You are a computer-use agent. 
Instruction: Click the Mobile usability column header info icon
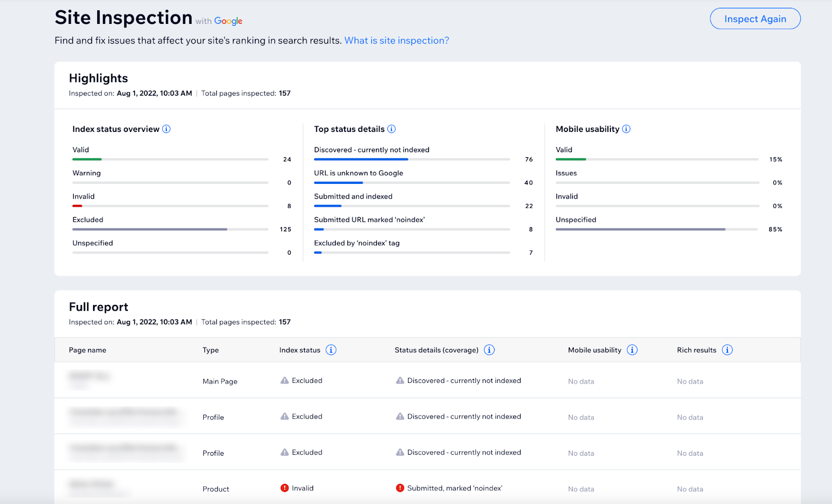[632, 350]
